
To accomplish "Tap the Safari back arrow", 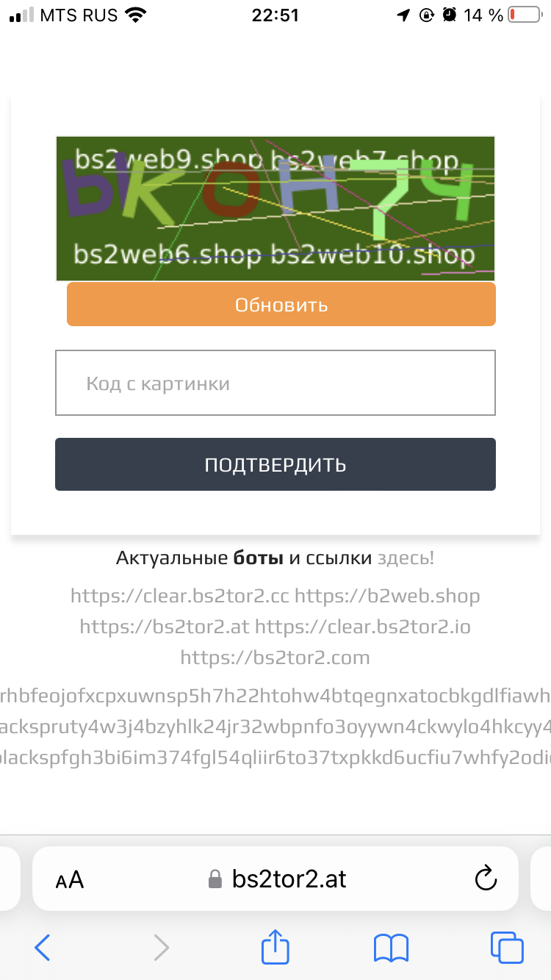I will pyautogui.click(x=43, y=947).
